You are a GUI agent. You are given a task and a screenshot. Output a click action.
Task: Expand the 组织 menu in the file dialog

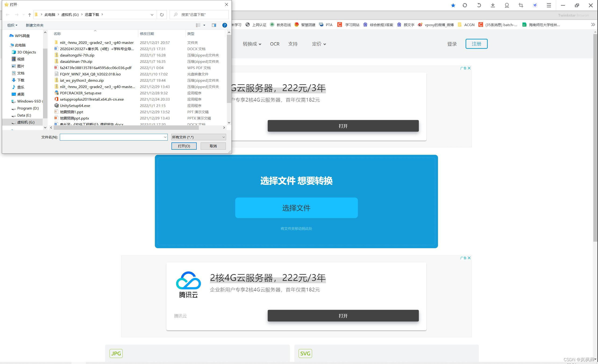point(12,25)
